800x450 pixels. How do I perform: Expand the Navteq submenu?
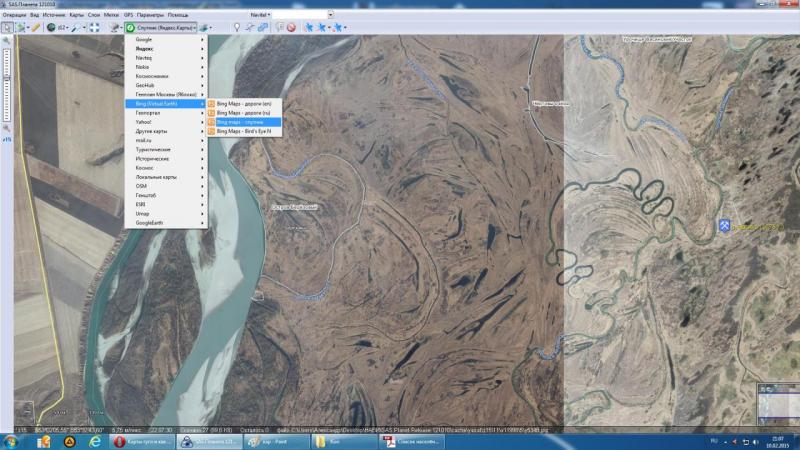coord(166,58)
